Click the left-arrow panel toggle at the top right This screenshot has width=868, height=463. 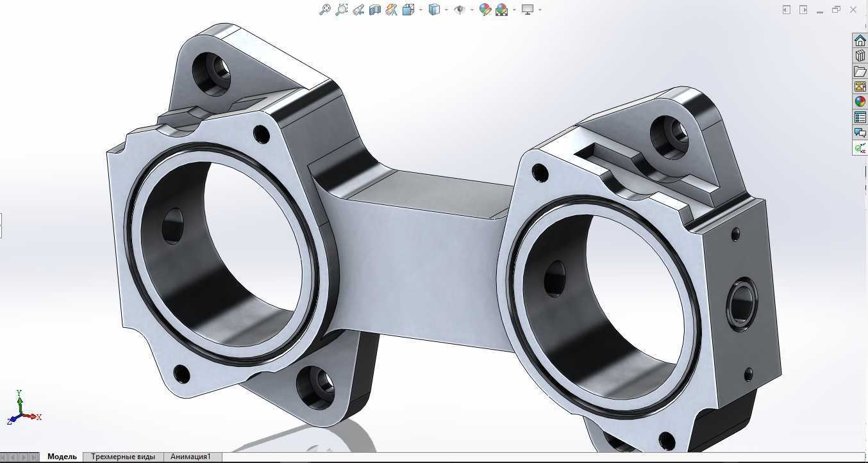pos(787,10)
